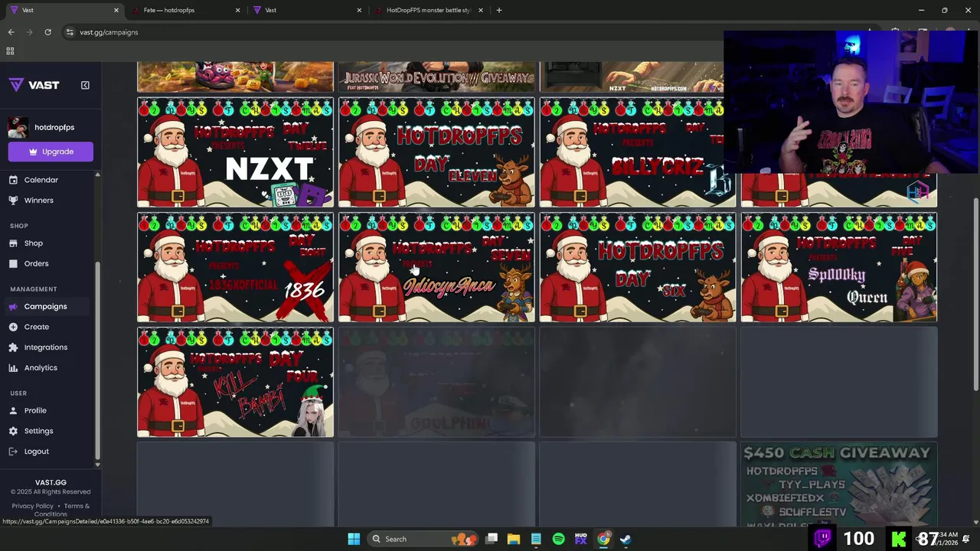
Task: Open the Kill Bambi Day Four campaign card
Action: pyautogui.click(x=235, y=383)
